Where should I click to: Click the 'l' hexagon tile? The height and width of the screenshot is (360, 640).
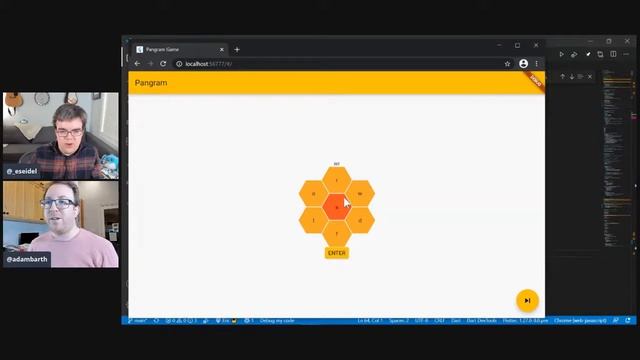pyautogui.click(x=313, y=220)
